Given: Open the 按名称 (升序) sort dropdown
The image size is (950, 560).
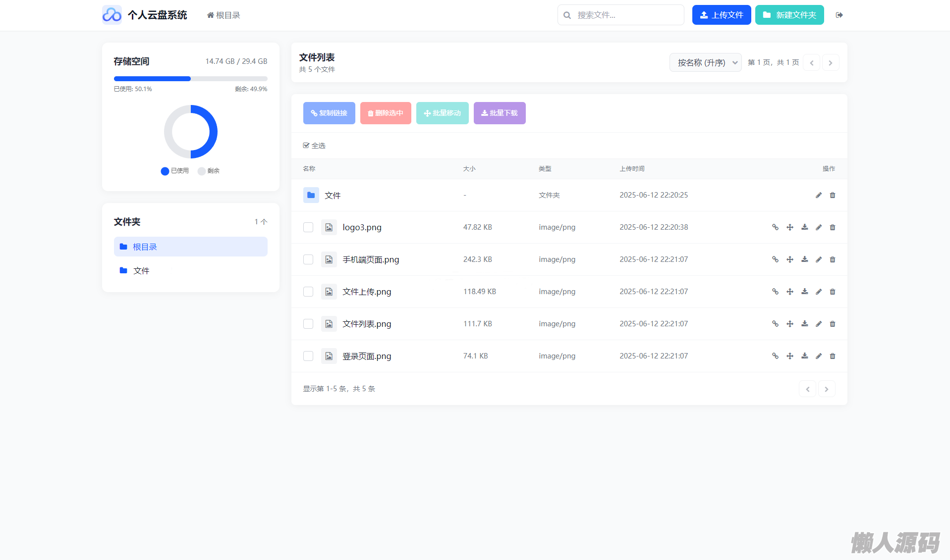Looking at the screenshot, I should [705, 62].
